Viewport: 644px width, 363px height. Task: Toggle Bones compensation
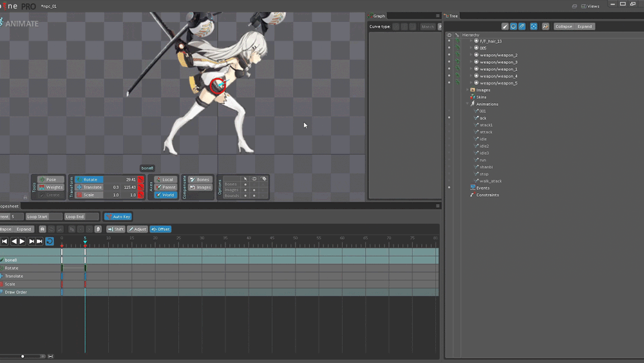[x=200, y=180]
